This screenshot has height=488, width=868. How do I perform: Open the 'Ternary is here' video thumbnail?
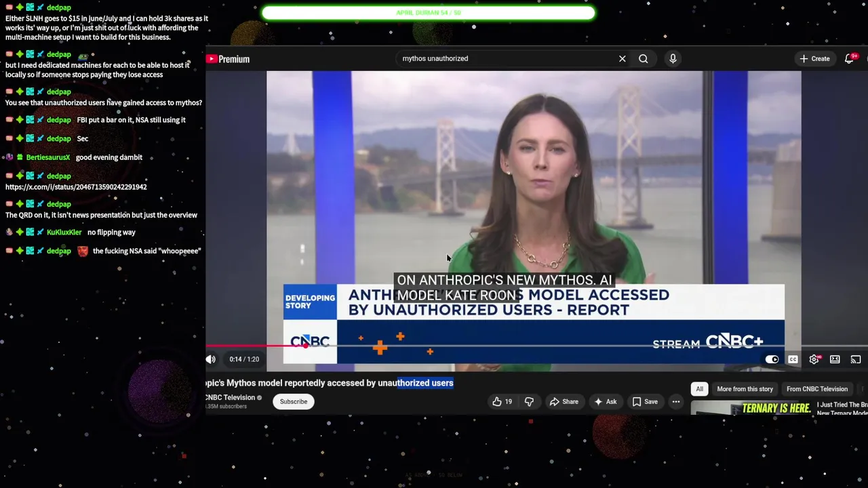[x=751, y=408]
